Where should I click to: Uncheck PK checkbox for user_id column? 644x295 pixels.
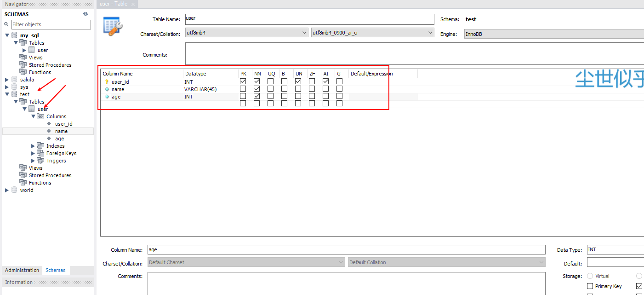(243, 81)
